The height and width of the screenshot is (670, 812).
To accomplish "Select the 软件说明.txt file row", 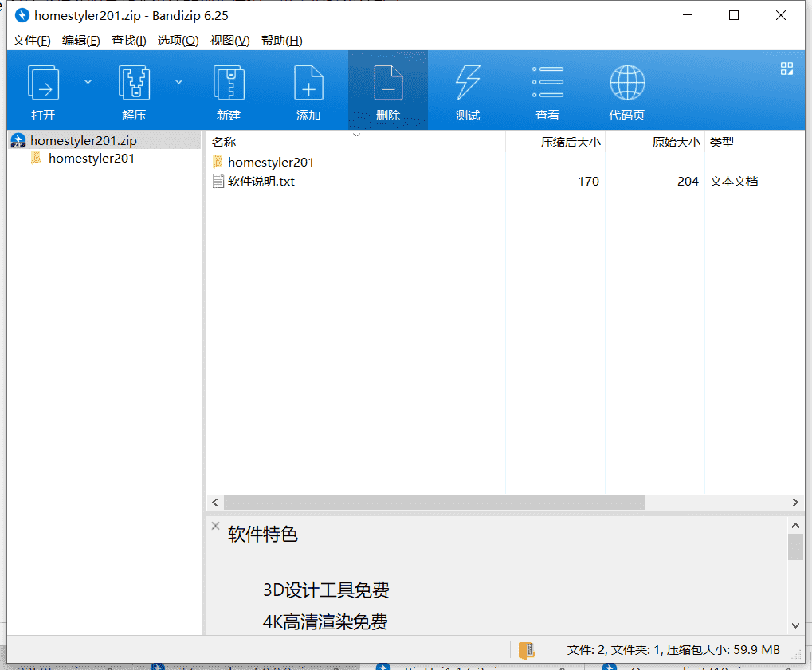I will tap(505, 181).
